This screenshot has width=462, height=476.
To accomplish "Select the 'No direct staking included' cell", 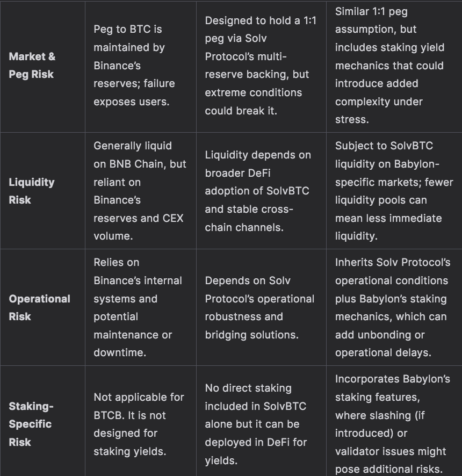I will pos(255,424).
